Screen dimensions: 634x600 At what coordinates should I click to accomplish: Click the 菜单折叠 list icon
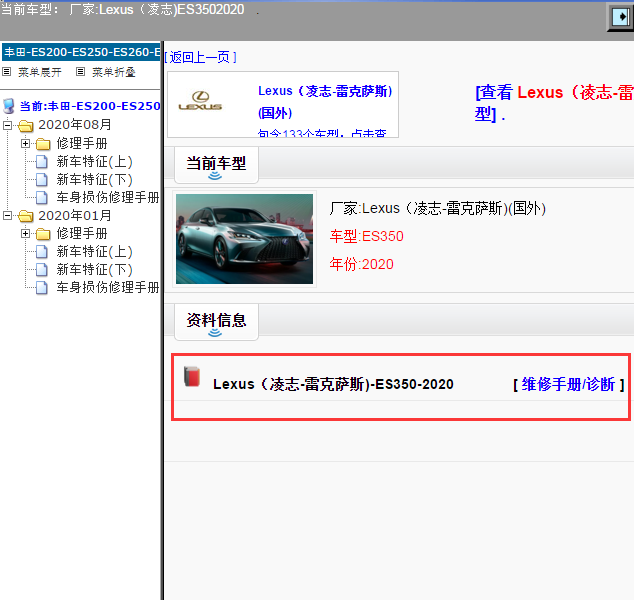click(x=80, y=72)
